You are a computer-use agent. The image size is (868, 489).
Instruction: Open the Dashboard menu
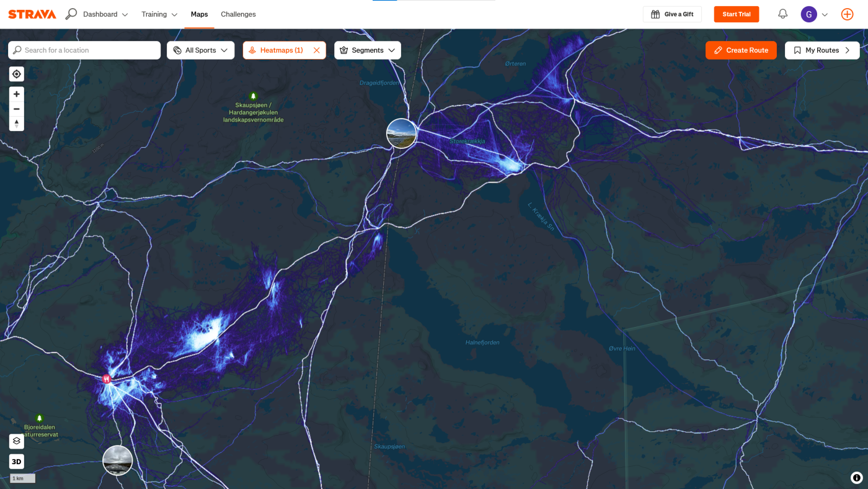105,14
